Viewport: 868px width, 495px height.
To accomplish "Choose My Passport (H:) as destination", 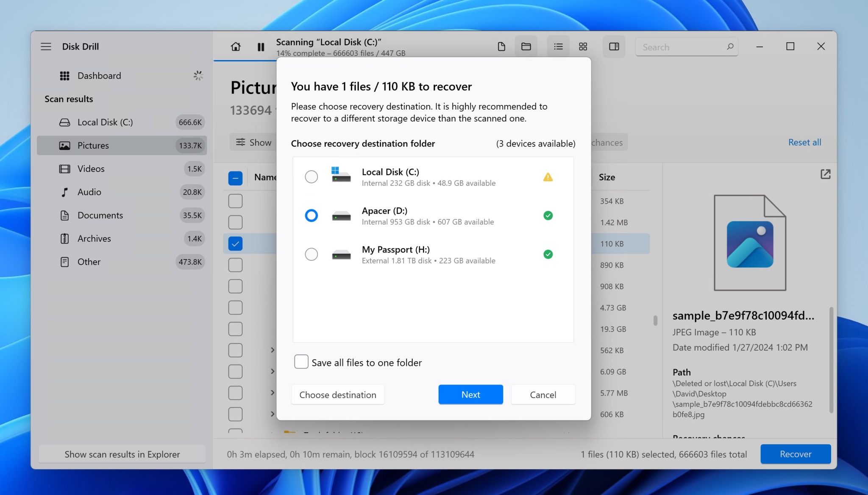I will tap(311, 254).
